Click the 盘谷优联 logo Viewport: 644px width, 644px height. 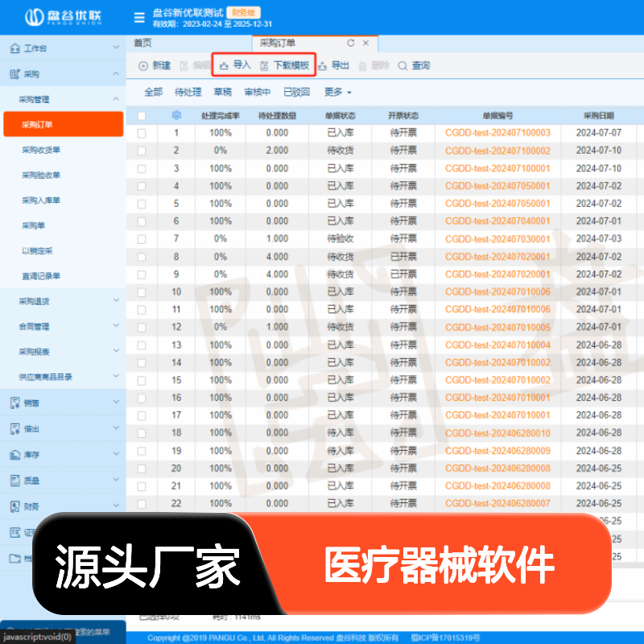[x=64, y=17]
